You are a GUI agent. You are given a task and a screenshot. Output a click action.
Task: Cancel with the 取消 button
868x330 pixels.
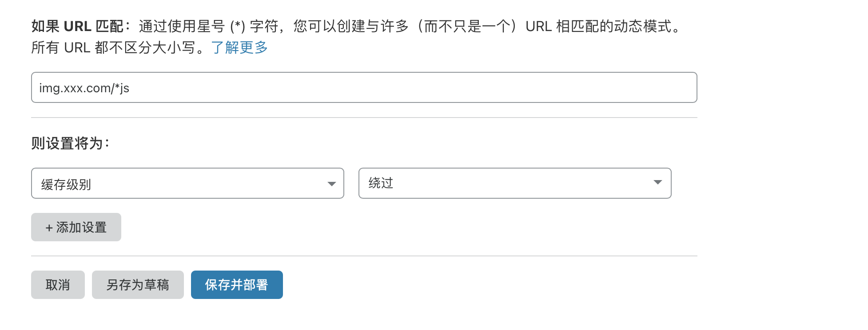point(58,285)
